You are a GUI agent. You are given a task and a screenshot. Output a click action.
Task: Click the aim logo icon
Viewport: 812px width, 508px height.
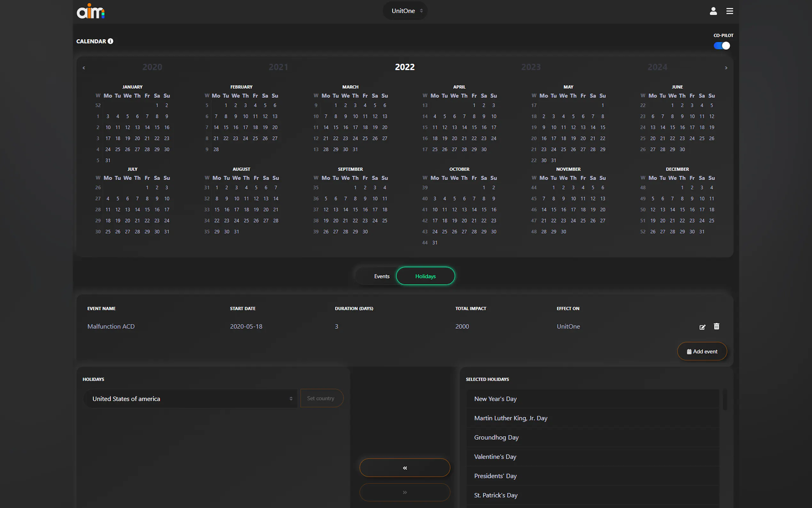click(90, 11)
